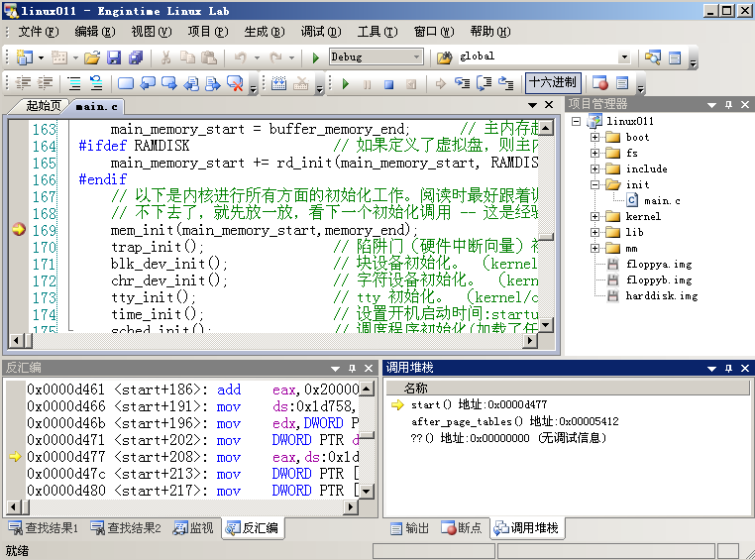The width and height of the screenshot is (755, 560).
Task: Switch to the 起始页 tab
Action: tap(42, 106)
